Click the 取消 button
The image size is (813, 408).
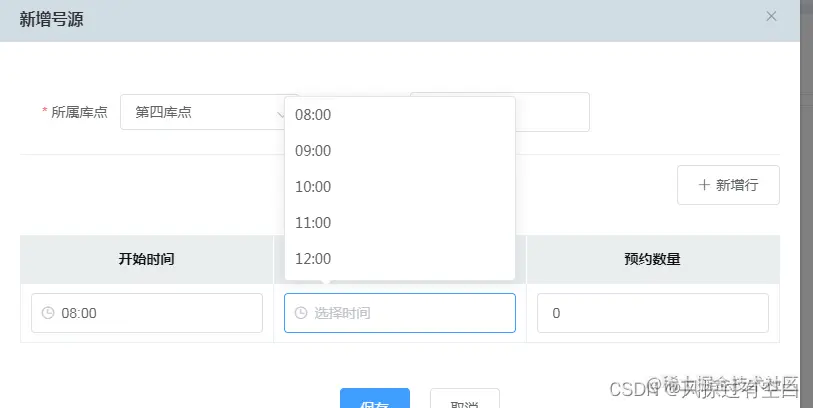click(x=464, y=401)
